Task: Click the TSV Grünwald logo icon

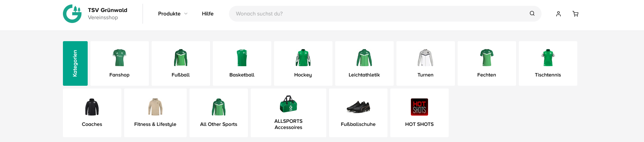Action: click(72, 14)
